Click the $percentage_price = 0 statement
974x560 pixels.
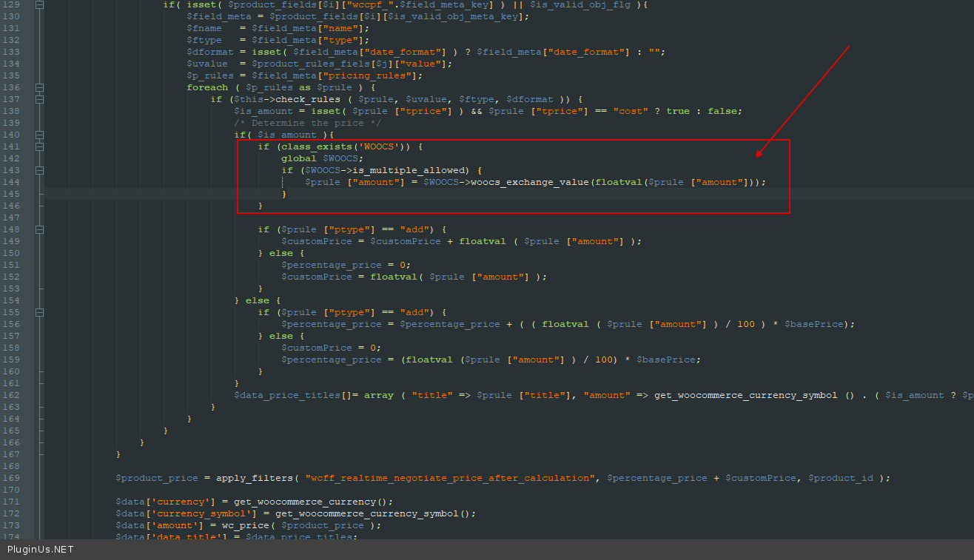point(345,265)
